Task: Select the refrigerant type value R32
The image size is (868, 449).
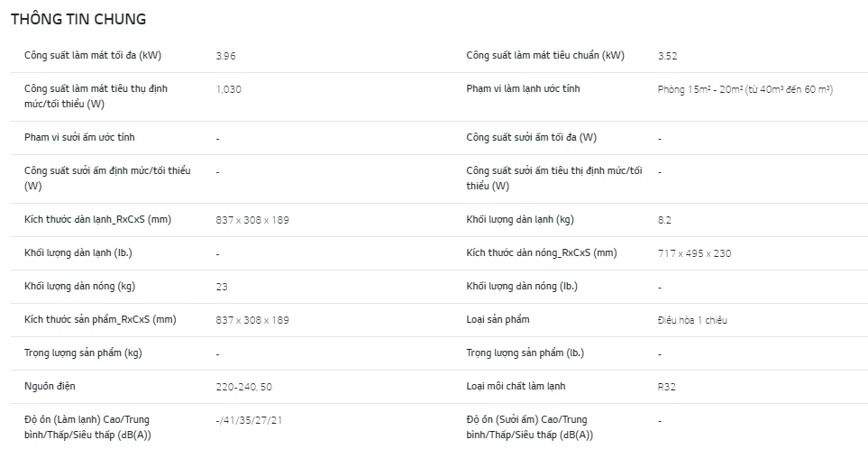Action: coord(667,387)
